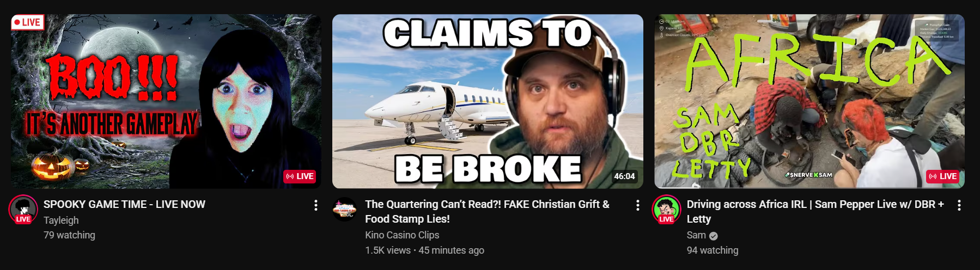Go to Tayleigh channel name link
This screenshot has width=980, height=270.
tap(61, 220)
